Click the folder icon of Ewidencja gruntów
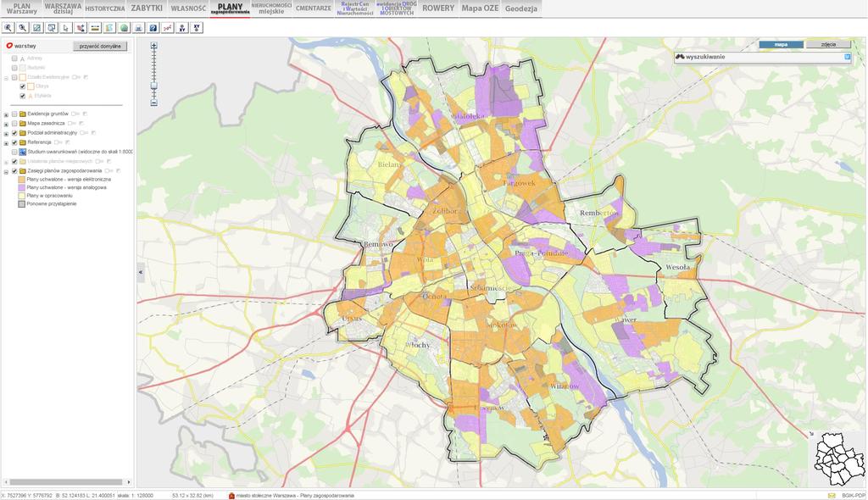Viewport: 868px width, 500px height. click(x=23, y=114)
